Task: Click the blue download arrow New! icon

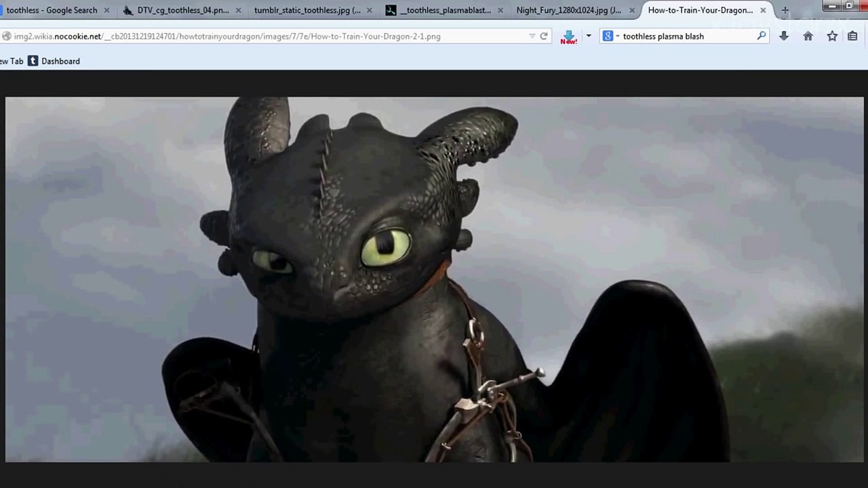Action: (x=568, y=37)
